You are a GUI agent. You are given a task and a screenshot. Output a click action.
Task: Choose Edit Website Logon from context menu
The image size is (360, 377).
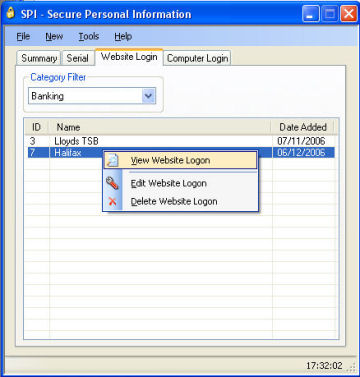coord(180,183)
